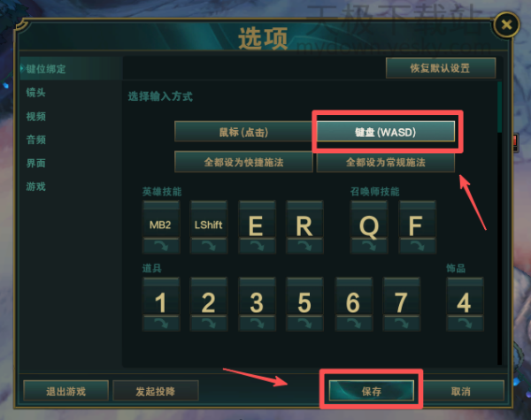Viewport: 531px width, 420px height.
Task: Click the 发起投降 surrender button
Action: [156, 391]
